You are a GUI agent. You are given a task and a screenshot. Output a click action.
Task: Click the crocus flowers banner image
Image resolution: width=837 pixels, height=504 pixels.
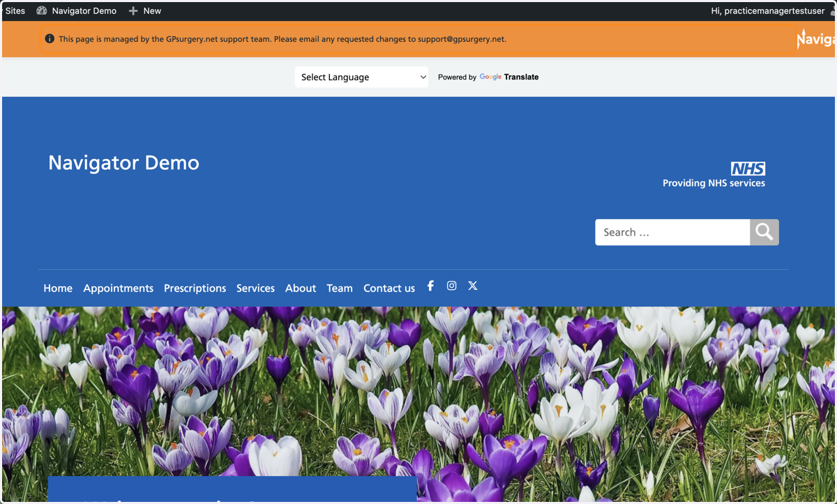point(418,404)
